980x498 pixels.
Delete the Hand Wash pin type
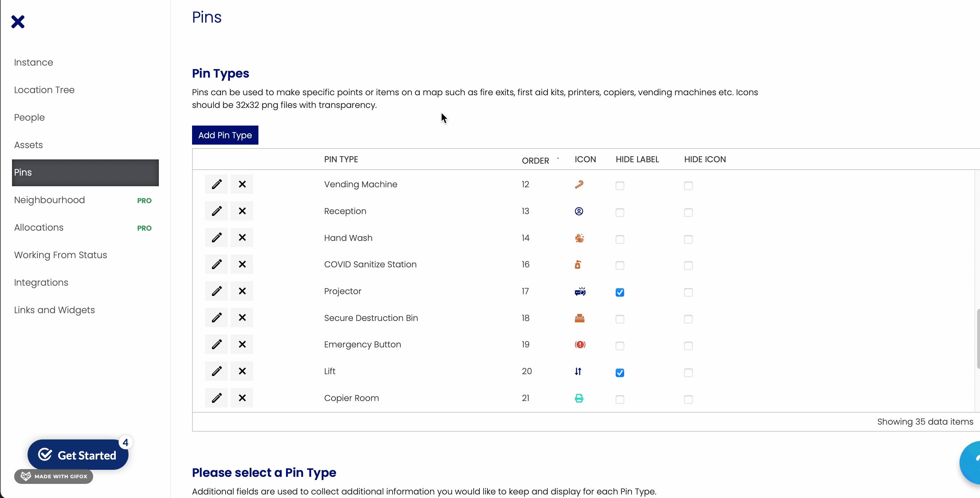click(x=242, y=238)
